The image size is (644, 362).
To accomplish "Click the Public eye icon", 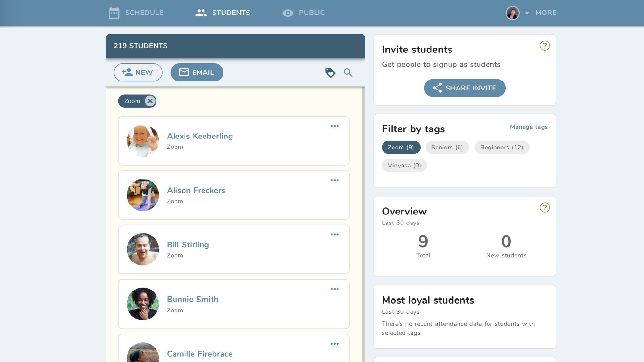I will tap(288, 13).
